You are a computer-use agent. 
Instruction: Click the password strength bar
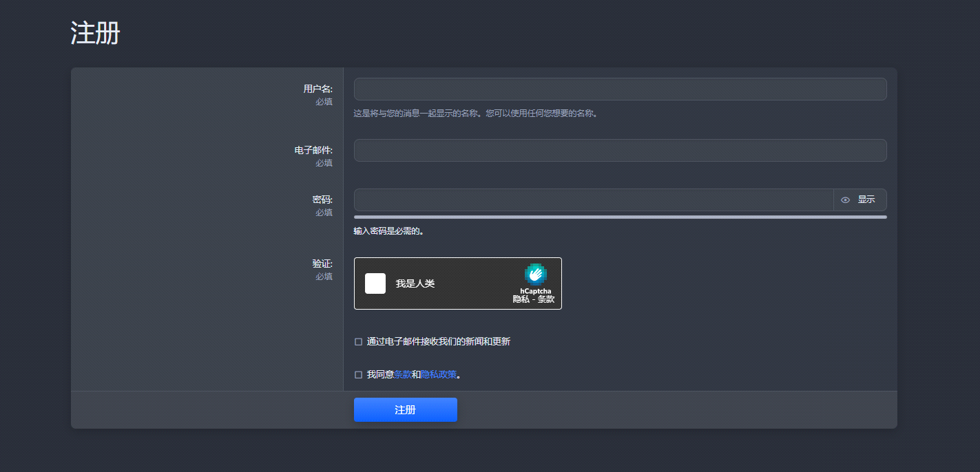618,217
